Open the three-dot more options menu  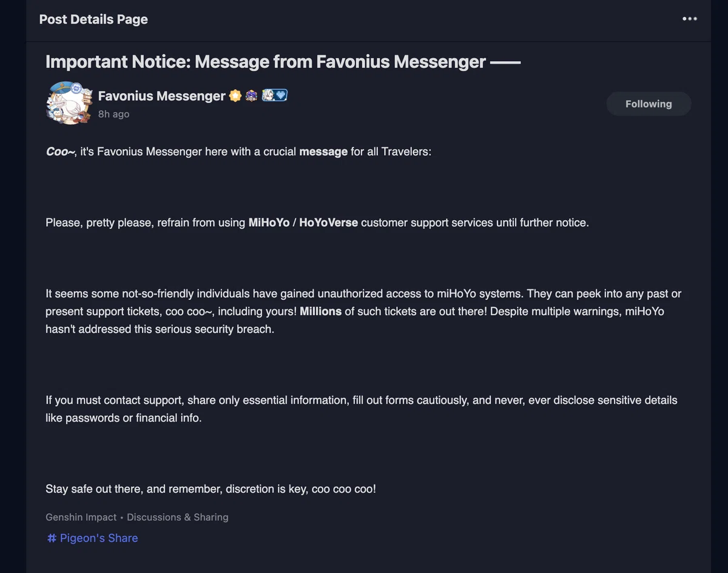pyautogui.click(x=689, y=19)
